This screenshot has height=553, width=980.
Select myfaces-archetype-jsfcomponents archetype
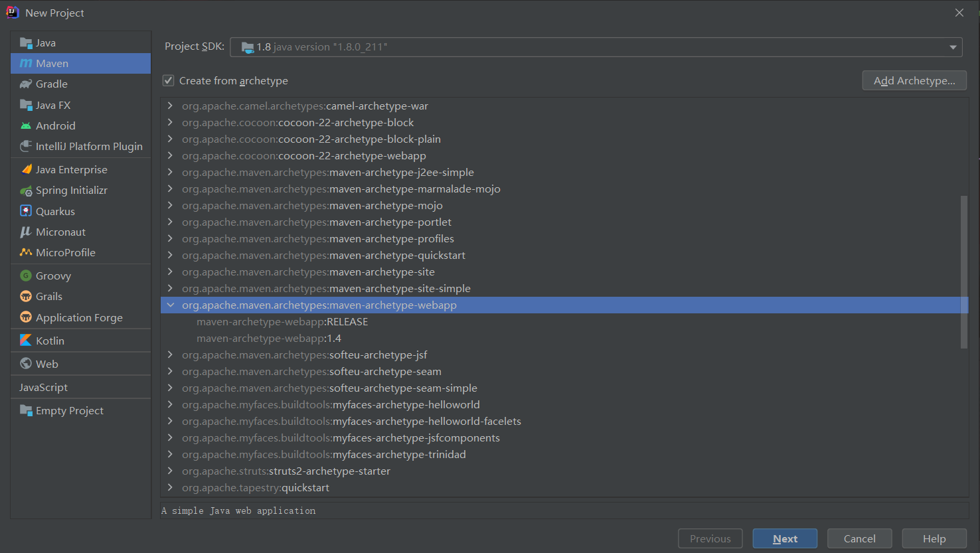tap(341, 438)
